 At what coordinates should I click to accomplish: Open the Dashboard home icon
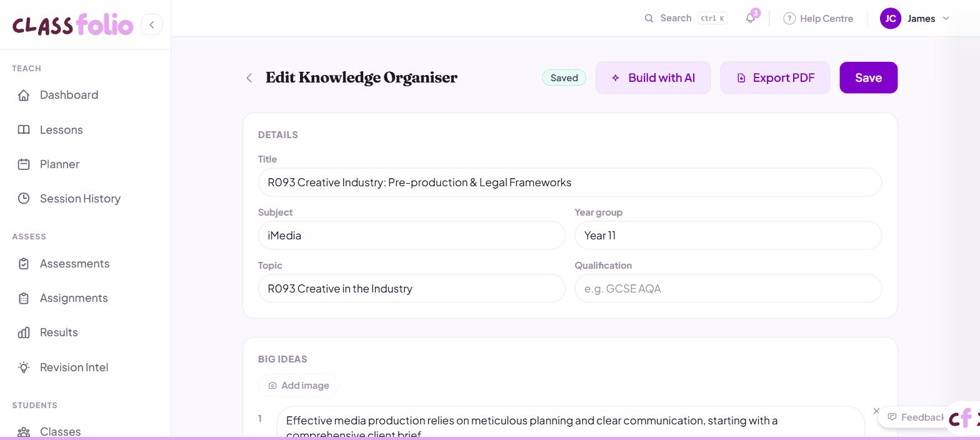click(24, 95)
